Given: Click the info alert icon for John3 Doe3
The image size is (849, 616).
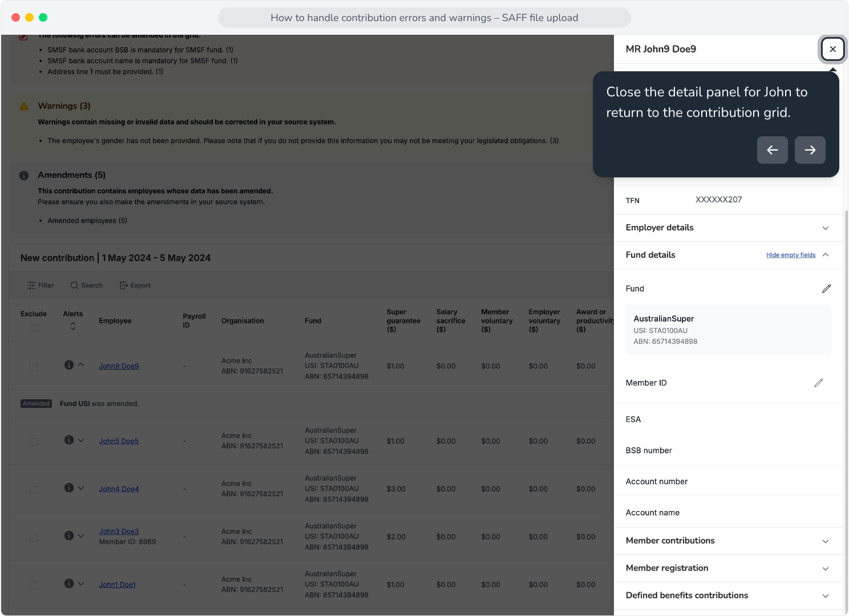Looking at the screenshot, I should click(69, 536).
